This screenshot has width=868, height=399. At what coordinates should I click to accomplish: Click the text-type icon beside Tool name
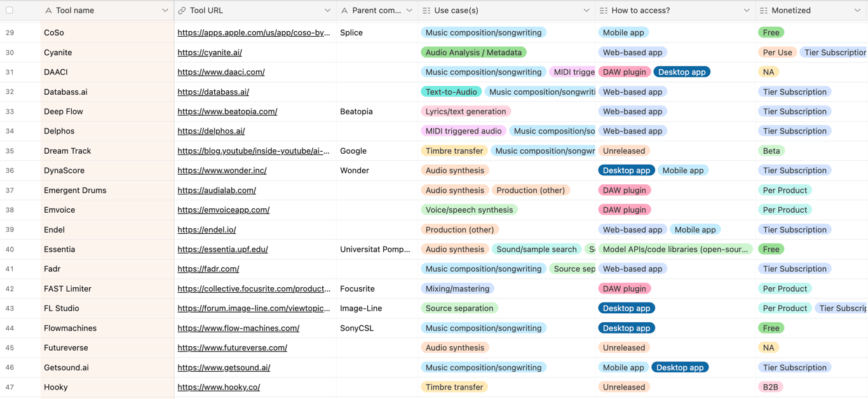pyautogui.click(x=48, y=10)
